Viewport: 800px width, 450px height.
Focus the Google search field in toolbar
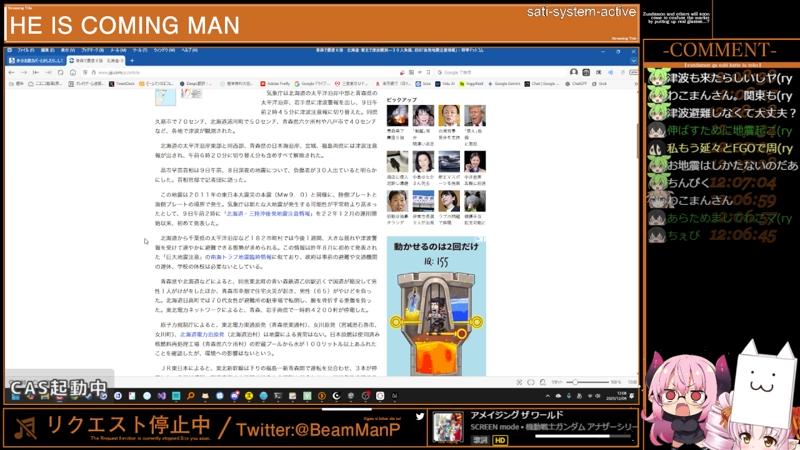(x=497, y=72)
